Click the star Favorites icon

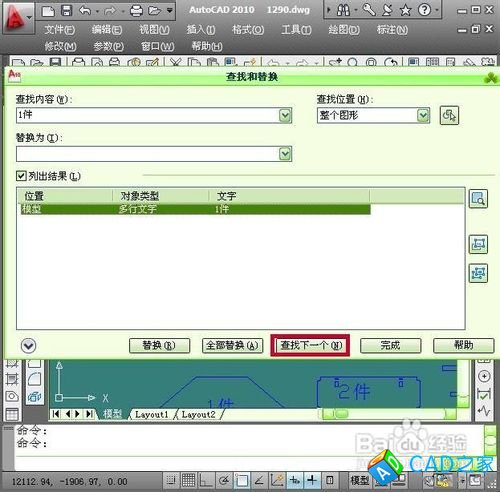405,10
